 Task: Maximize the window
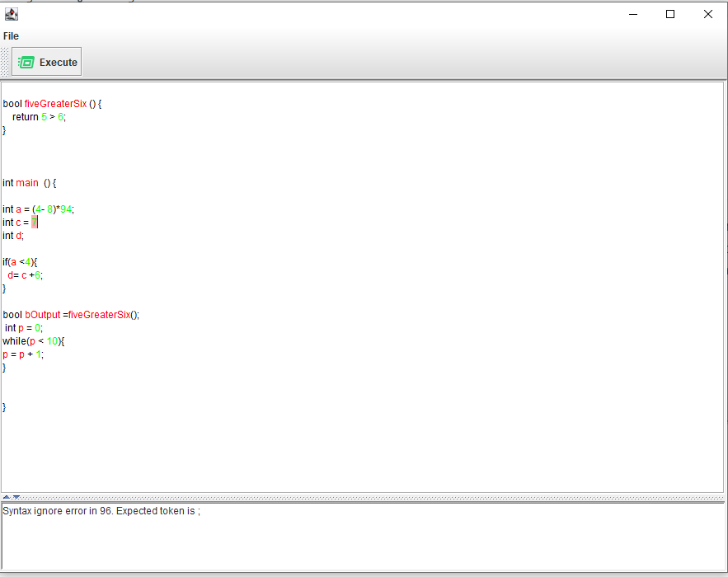[670, 14]
